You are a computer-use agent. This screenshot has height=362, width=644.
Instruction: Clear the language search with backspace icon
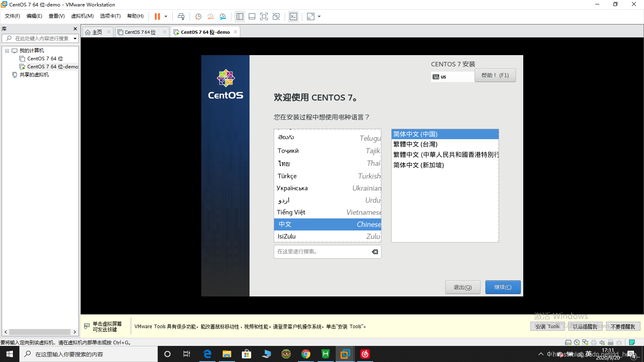(x=375, y=252)
